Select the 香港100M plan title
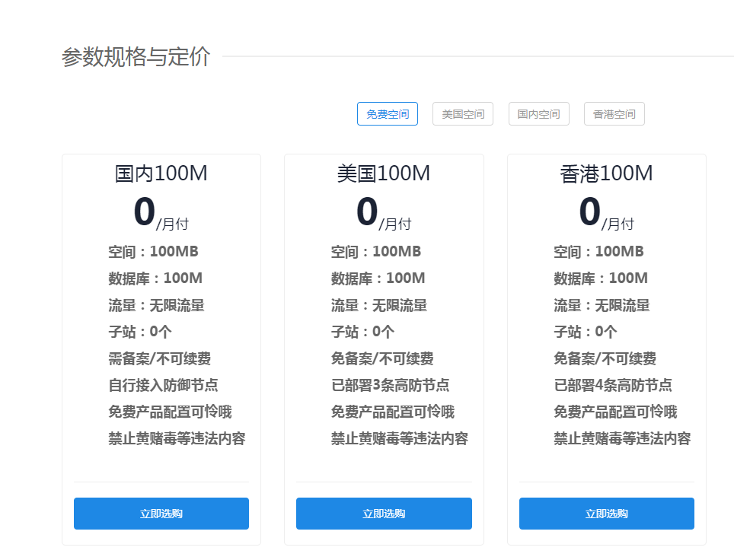 point(606,173)
